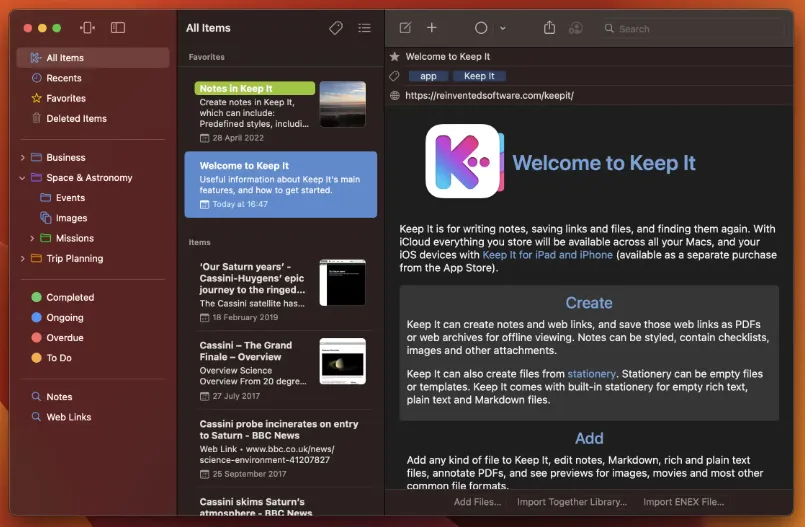
Task: Select the Business folder
Action: pyautogui.click(x=66, y=158)
